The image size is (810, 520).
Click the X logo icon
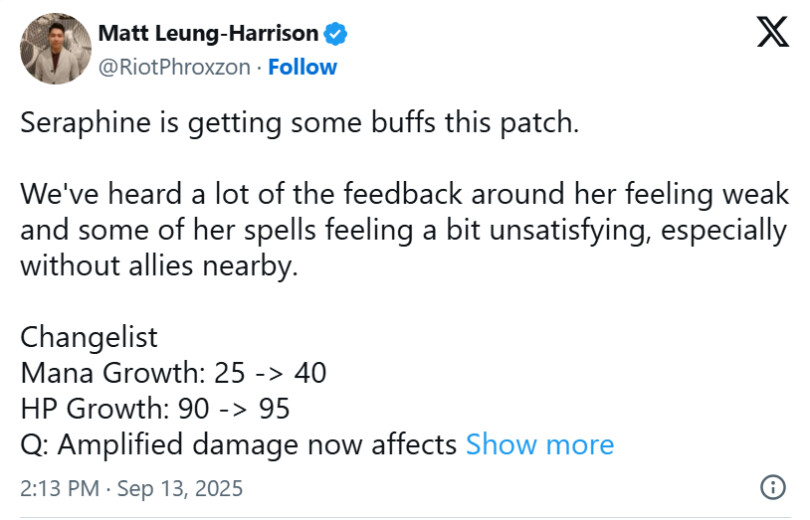[x=771, y=34]
